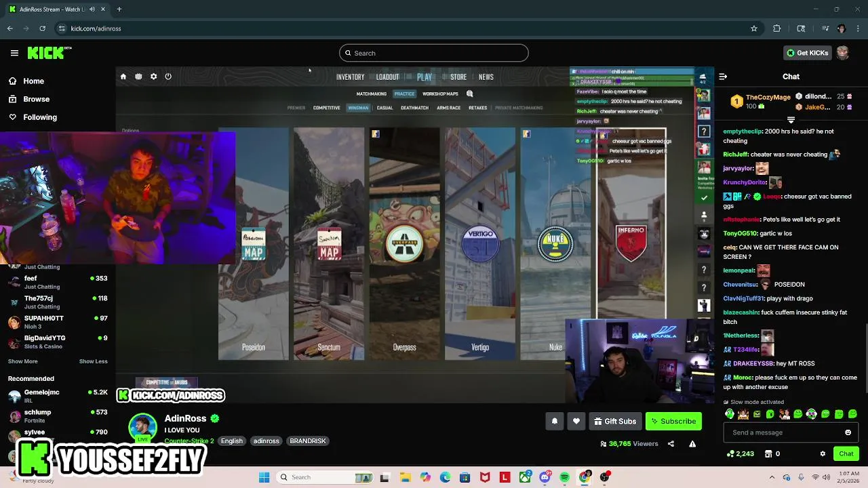
Task: Select the WORKSHOP MAPS tab
Action: [x=440, y=94]
